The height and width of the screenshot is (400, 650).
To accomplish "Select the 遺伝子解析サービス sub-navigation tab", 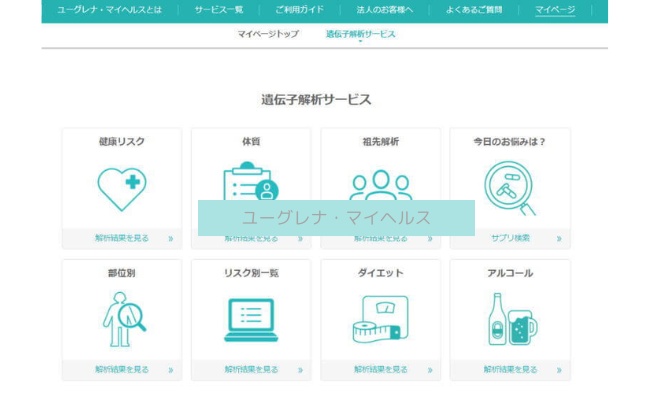I will pos(361,34).
